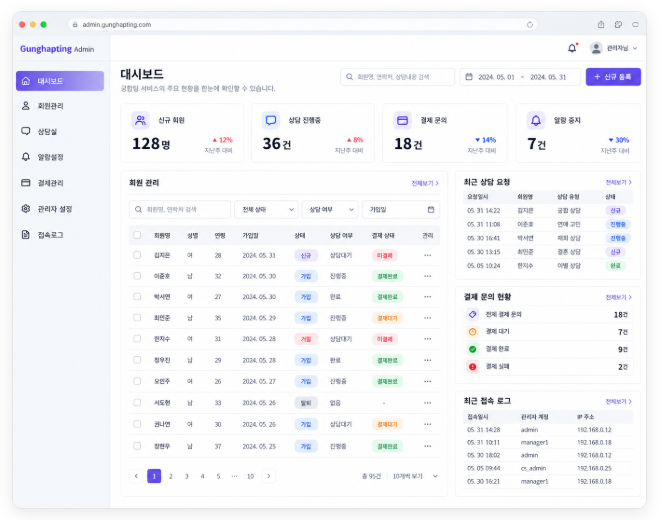Tick the checkbox for the age 29 member
Image resolution: width=664 pixels, height=520 pixels.
point(137,360)
